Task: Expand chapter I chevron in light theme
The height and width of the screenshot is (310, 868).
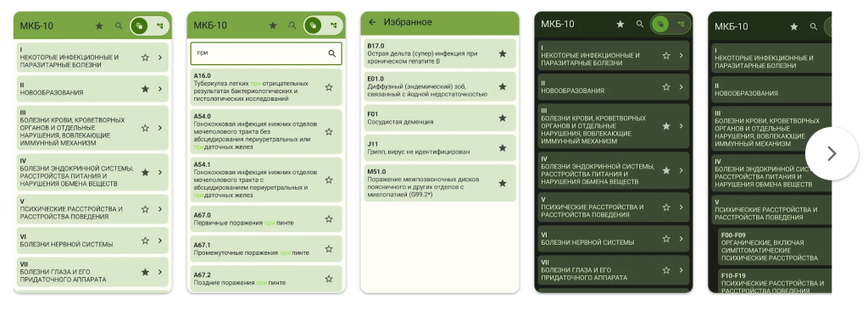Action: point(159,57)
